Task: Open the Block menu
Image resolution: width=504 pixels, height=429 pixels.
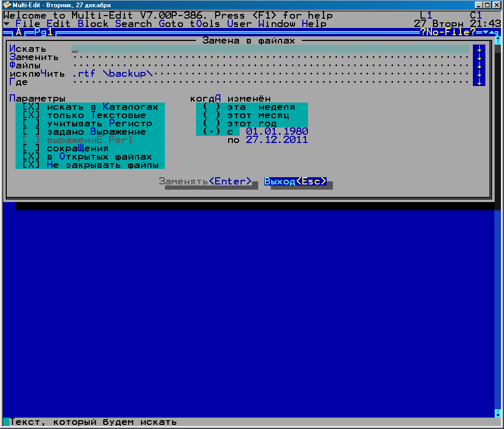Action: pos(93,24)
